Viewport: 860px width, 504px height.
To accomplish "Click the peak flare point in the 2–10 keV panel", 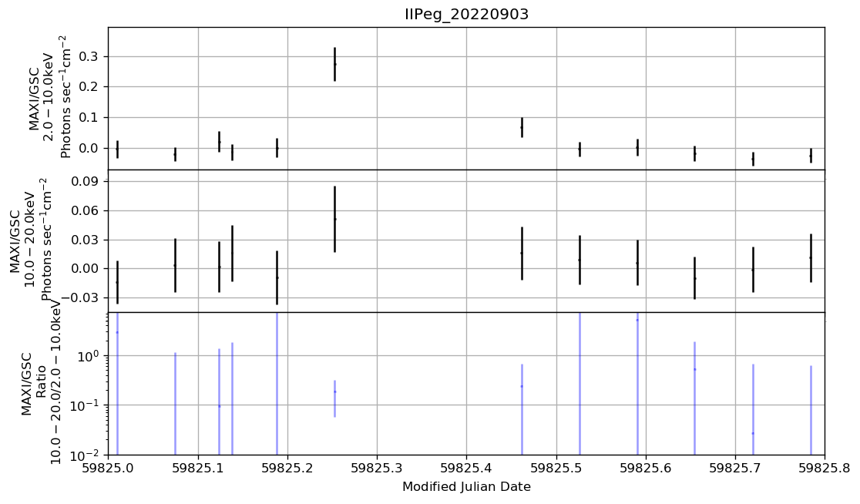I will pyautogui.click(x=334, y=64).
